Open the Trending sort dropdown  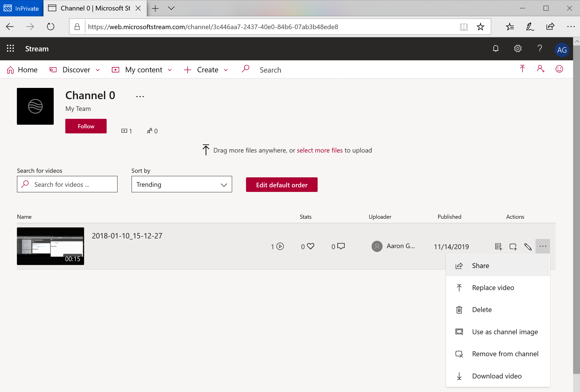click(182, 184)
